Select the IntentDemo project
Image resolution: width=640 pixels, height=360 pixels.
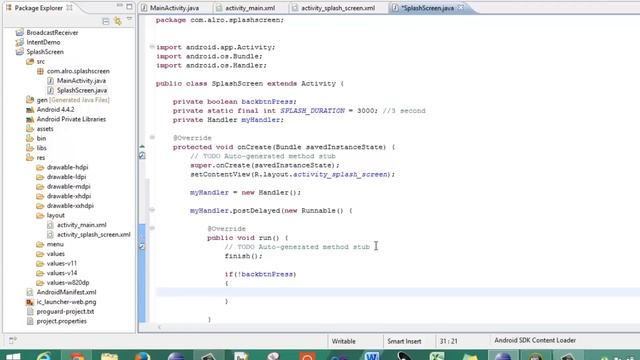point(43,42)
